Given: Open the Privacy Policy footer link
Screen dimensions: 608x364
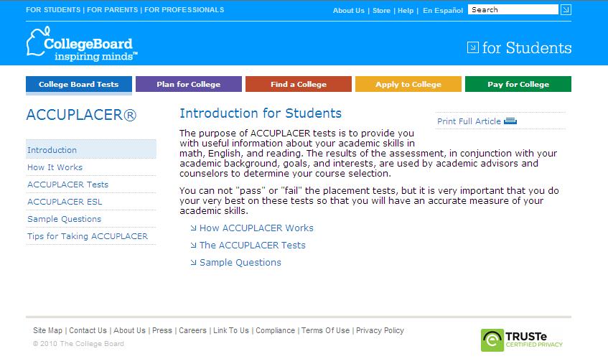Looking at the screenshot, I should pos(380,331).
